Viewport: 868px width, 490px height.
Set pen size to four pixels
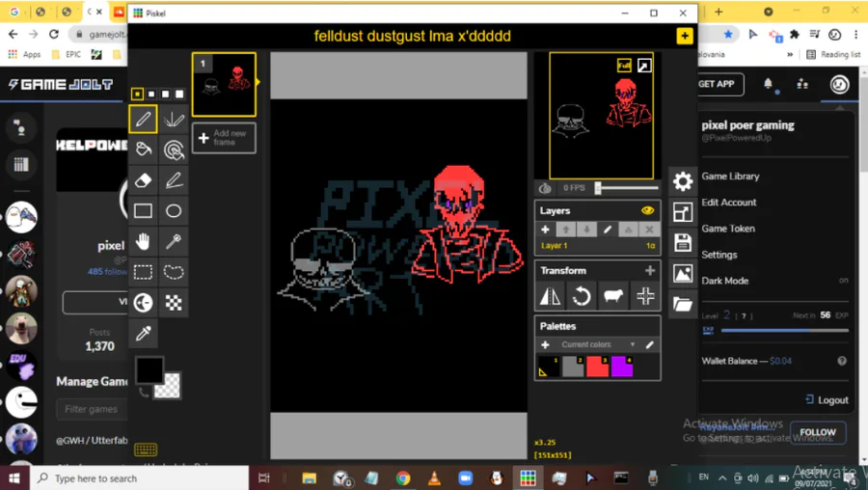pyautogui.click(x=178, y=95)
